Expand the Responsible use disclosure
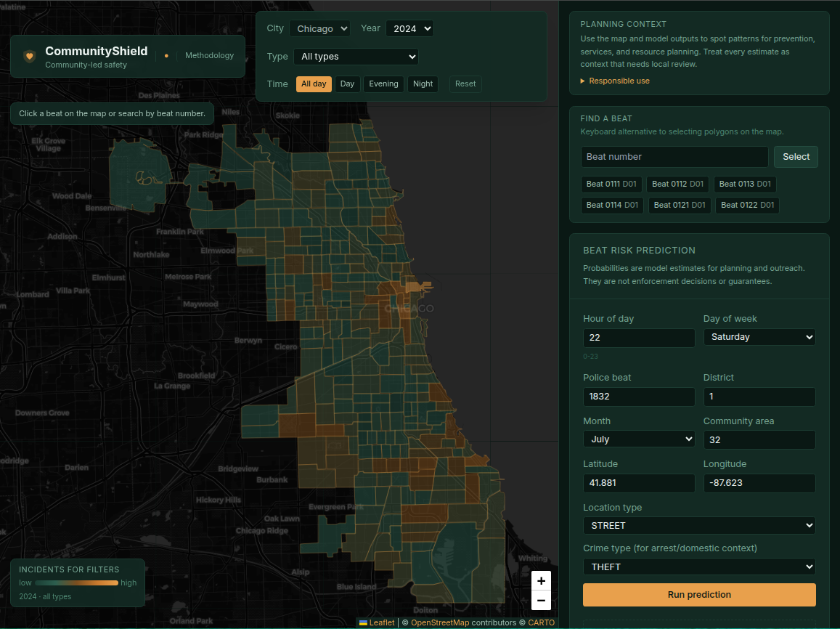 coord(615,81)
